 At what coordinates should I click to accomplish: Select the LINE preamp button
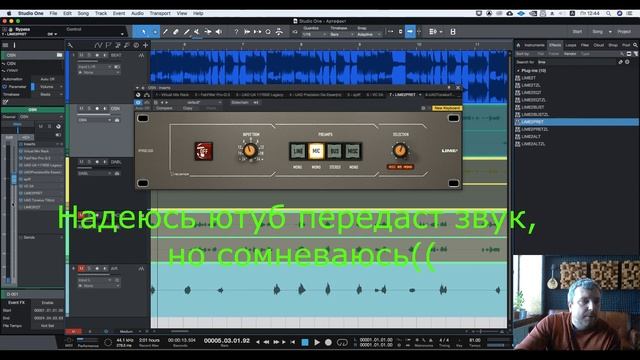298,151
